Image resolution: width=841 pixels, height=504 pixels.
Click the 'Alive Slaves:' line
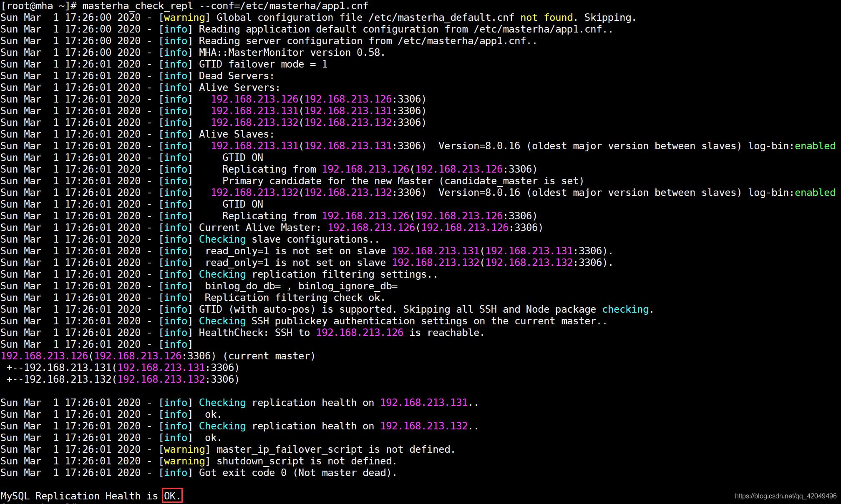pos(237,134)
